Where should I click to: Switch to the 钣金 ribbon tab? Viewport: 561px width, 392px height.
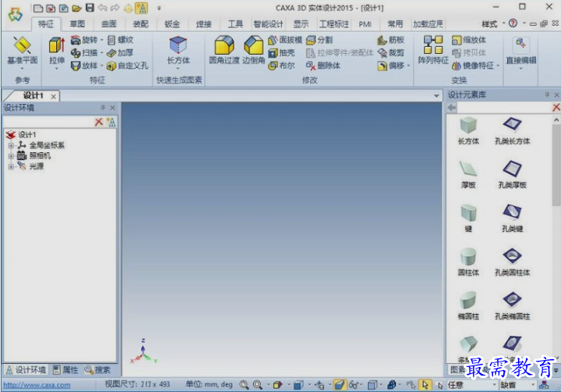coord(172,24)
